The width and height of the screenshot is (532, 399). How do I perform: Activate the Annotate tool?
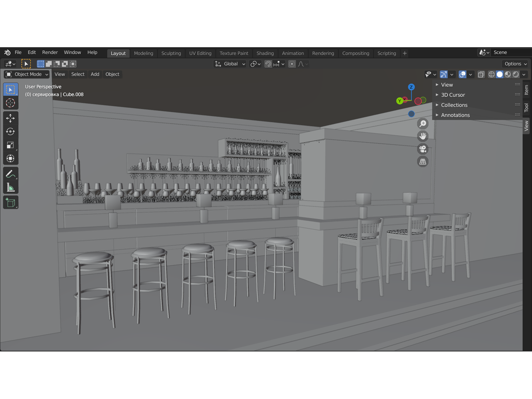(10, 173)
